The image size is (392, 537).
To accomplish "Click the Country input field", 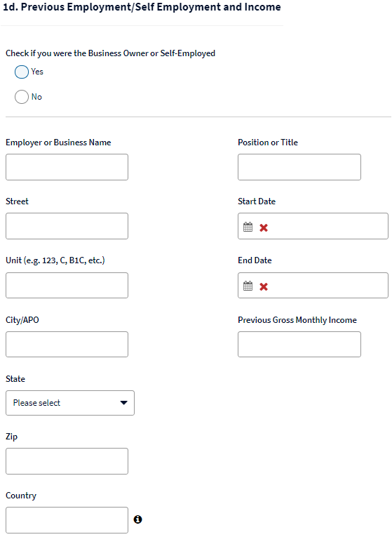I will [x=67, y=520].
